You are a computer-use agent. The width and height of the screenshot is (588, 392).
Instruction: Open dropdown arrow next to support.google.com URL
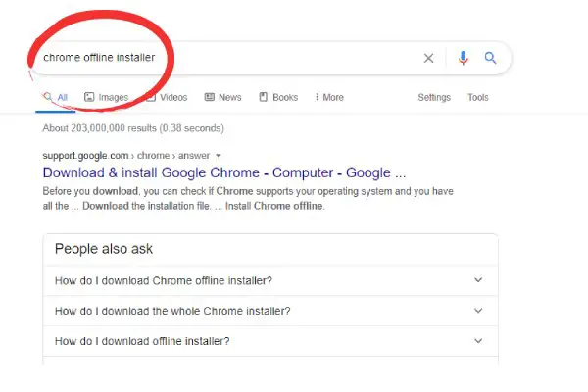219,156
